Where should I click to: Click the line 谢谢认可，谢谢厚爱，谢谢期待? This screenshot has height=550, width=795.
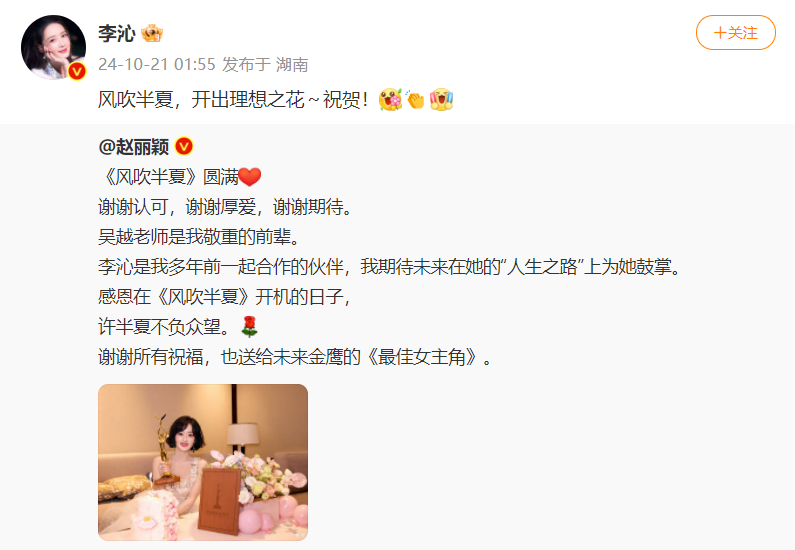pyautogui.click(x=225, y=207)
